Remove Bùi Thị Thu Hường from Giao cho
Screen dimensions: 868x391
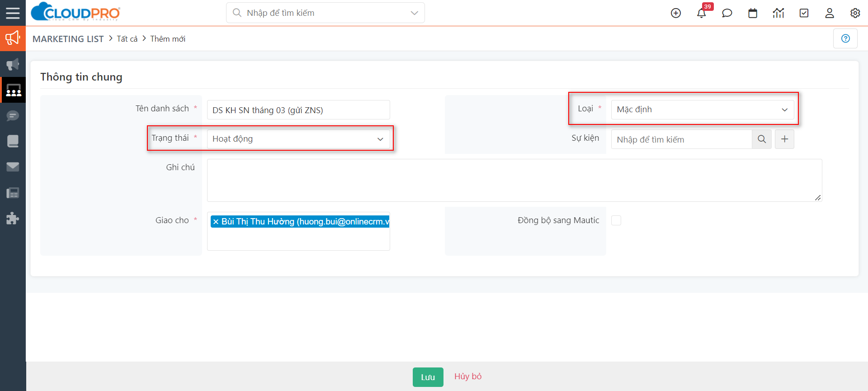tap(216, 222)
